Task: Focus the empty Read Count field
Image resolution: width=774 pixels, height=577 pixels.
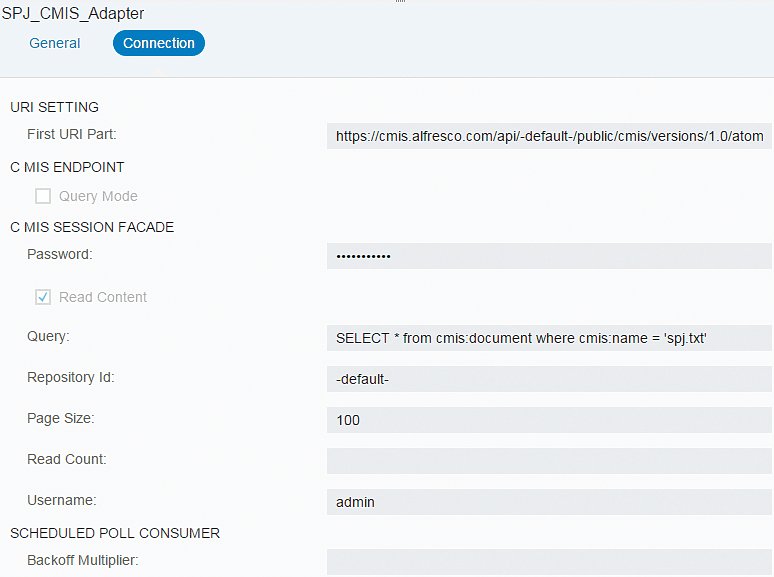Action: tap(549, 461)
